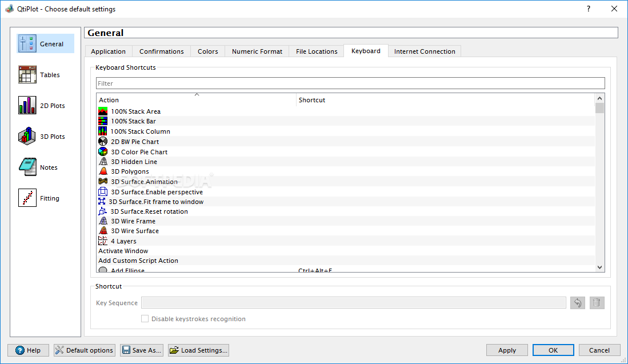Open the Internet Connection tab
Image resolution: width=628 pixels, height=364 pixels.
tap(425, 51)
